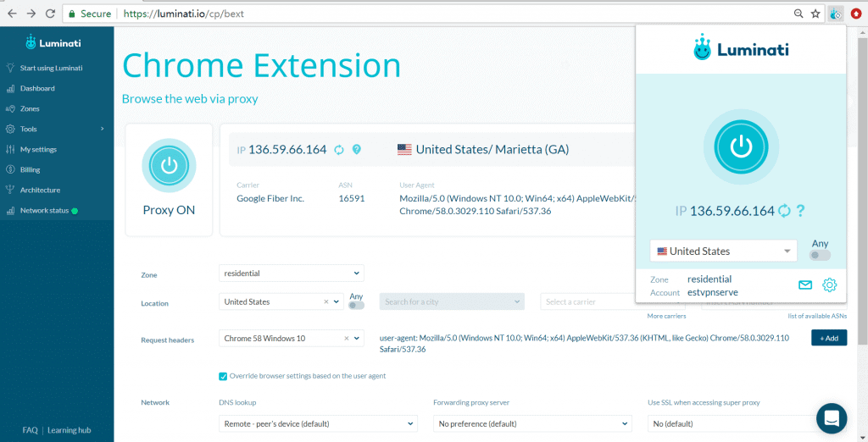
Task: Toggle the Any switch in extension popup
Action: pos(819,255)
